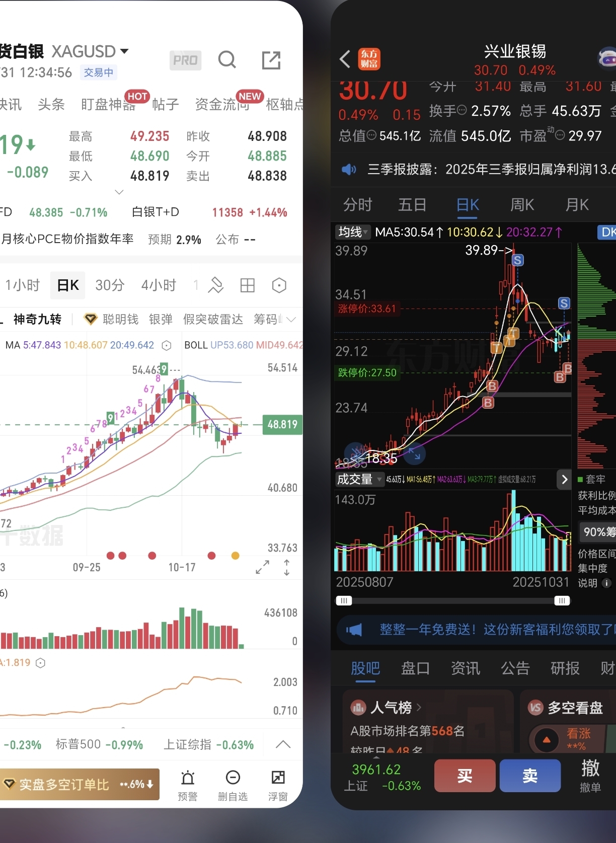Switch to 周K chart tab
Screen dimensions: 616x843
[x=522, y=205]
